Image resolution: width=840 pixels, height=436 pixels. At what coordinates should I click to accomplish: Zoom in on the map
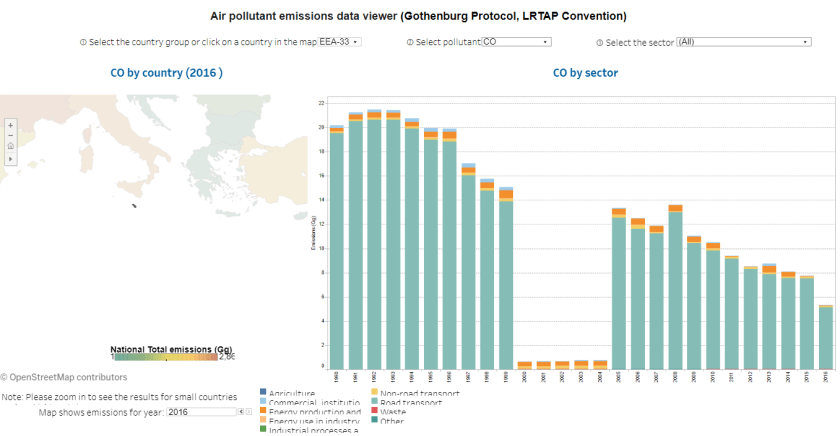[10, 125]
